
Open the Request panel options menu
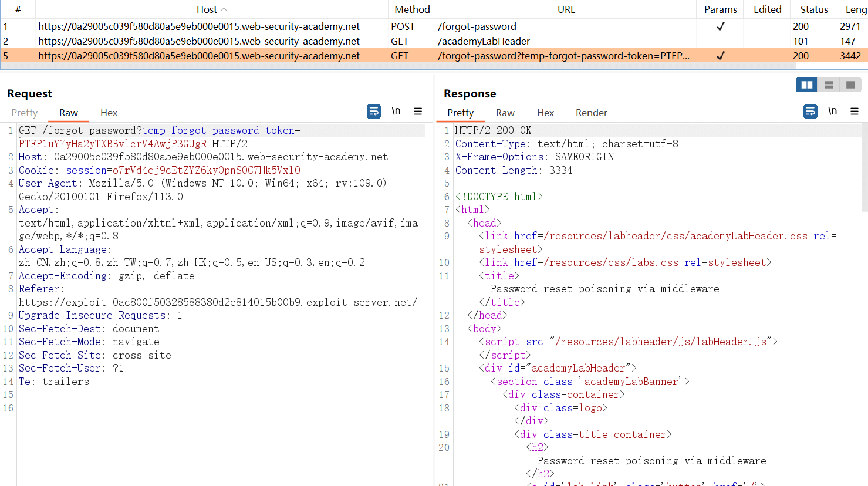pyautogui.click(x=418, y=112)
